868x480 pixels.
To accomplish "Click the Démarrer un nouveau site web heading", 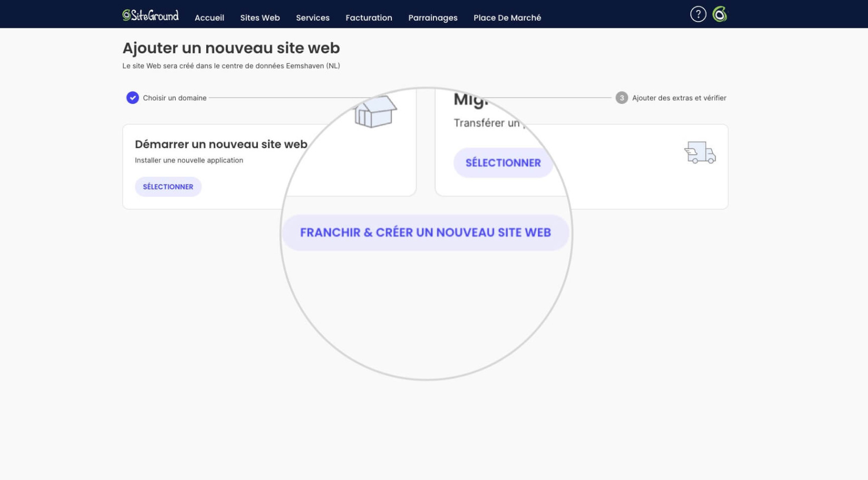I will pyautogui.click(x=221, y=144).
